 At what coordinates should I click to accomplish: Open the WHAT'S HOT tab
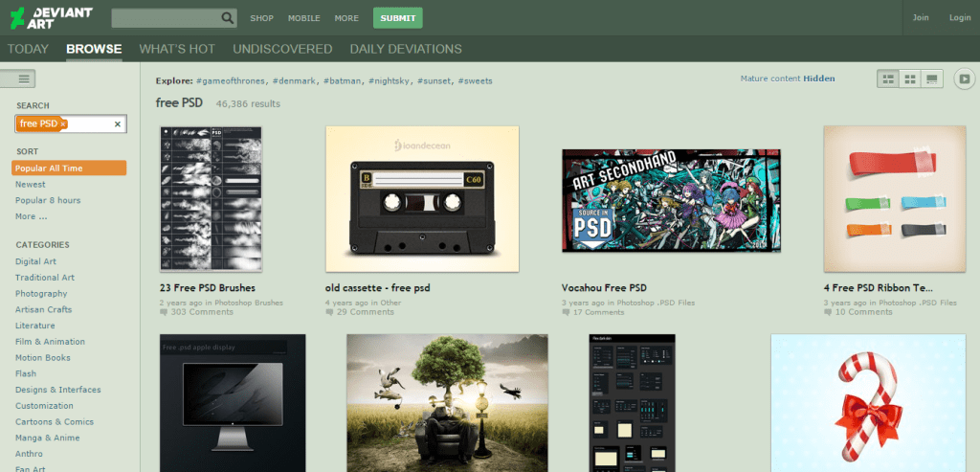177,49
